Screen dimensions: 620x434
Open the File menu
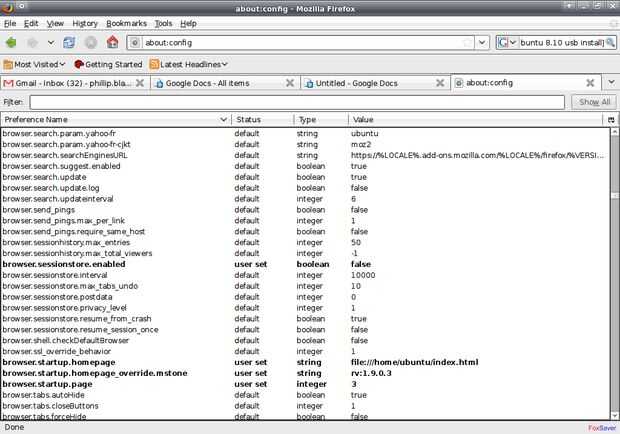10,23
